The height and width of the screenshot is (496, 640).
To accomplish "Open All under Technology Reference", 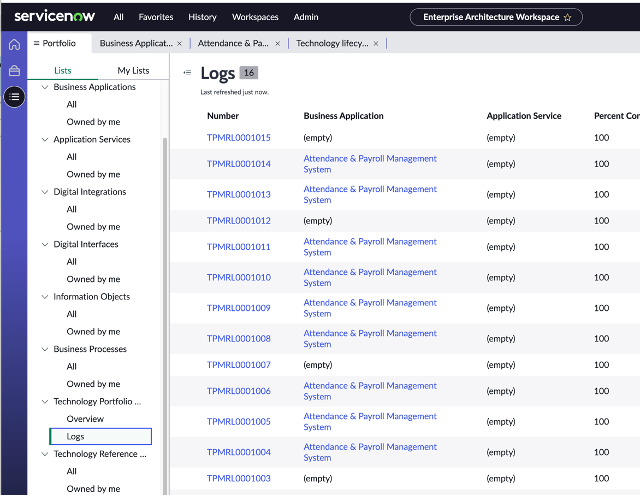I will point(71,472).
